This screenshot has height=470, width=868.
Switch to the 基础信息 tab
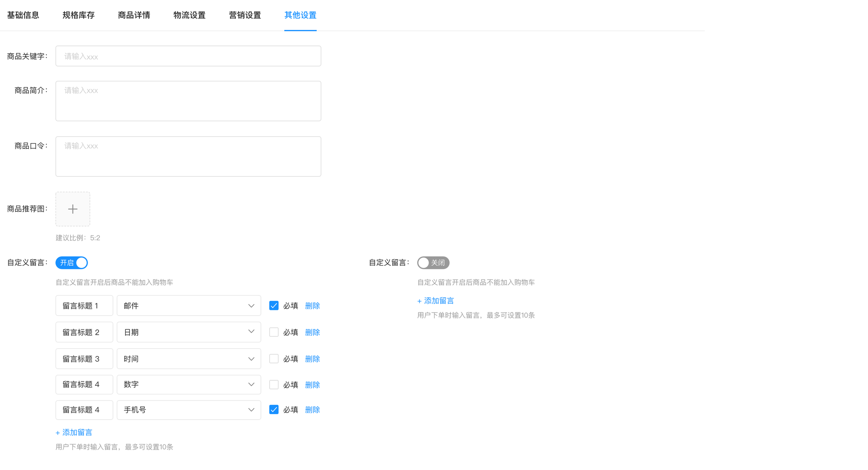tap(23, 15)
